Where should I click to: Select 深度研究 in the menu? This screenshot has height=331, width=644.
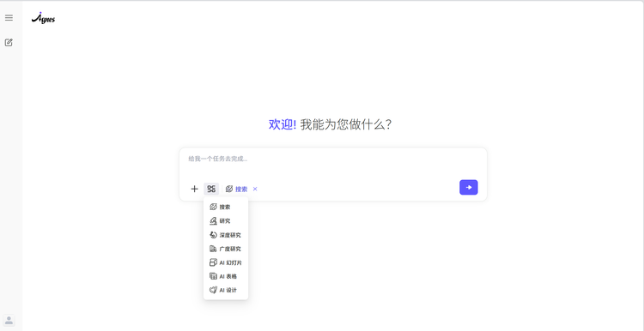pos(226,235)
